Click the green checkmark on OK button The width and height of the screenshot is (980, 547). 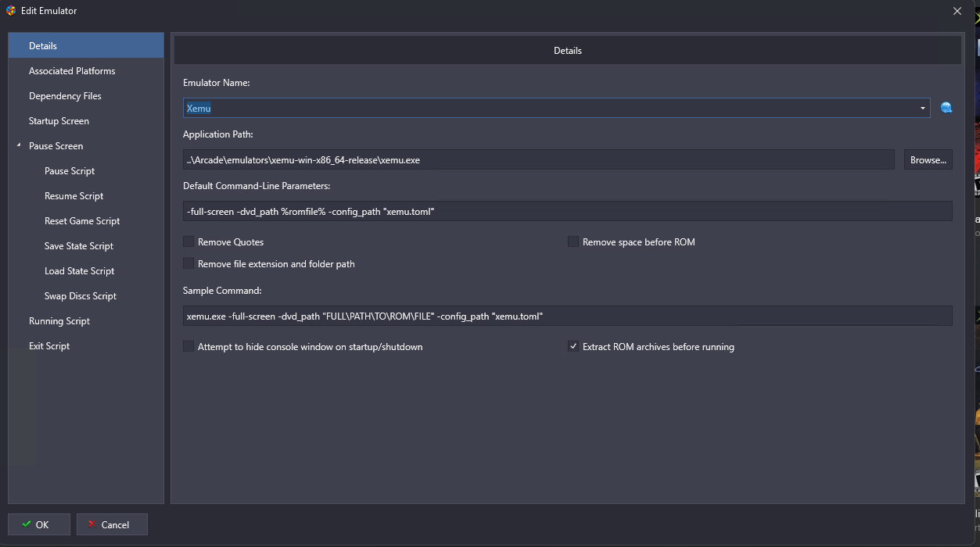27,524
